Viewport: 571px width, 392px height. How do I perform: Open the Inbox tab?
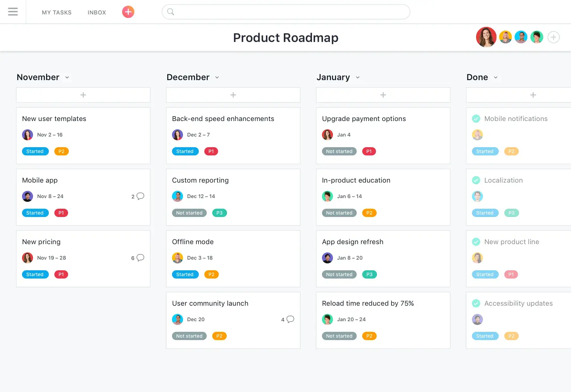[x=97, y=12]
